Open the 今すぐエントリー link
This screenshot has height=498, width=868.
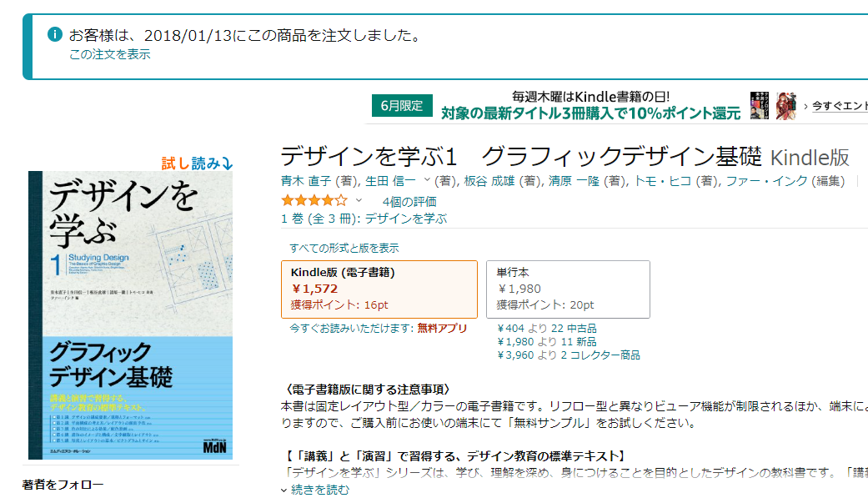(x=840, y=105)
